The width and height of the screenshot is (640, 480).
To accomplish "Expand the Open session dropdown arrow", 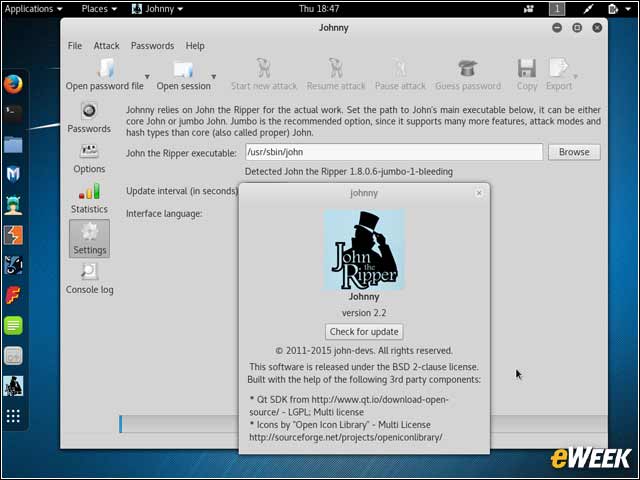I will (x=213, y=76).
